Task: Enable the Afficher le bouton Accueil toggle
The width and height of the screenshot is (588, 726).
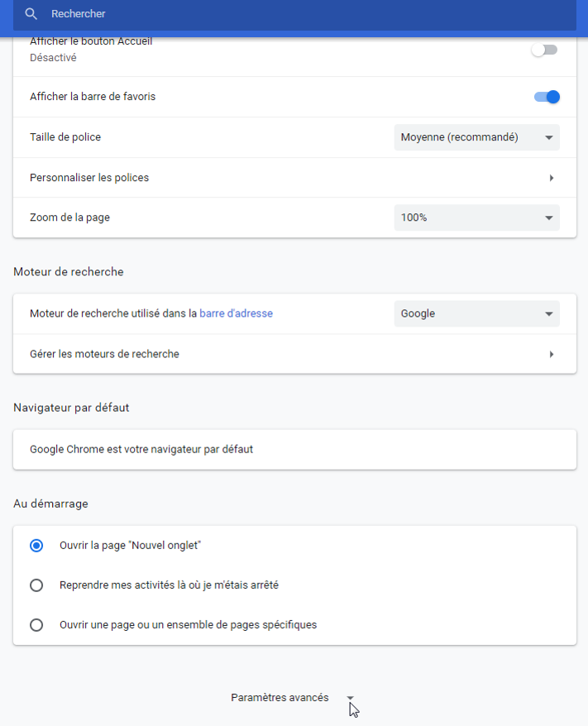Action: pyautogui.click(x=544, y=50)
